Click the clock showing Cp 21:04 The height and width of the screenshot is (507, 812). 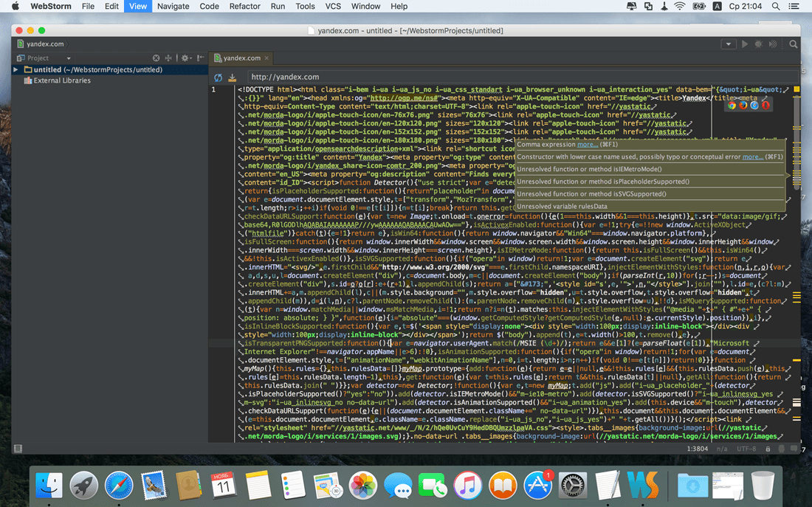pos(746,6)
